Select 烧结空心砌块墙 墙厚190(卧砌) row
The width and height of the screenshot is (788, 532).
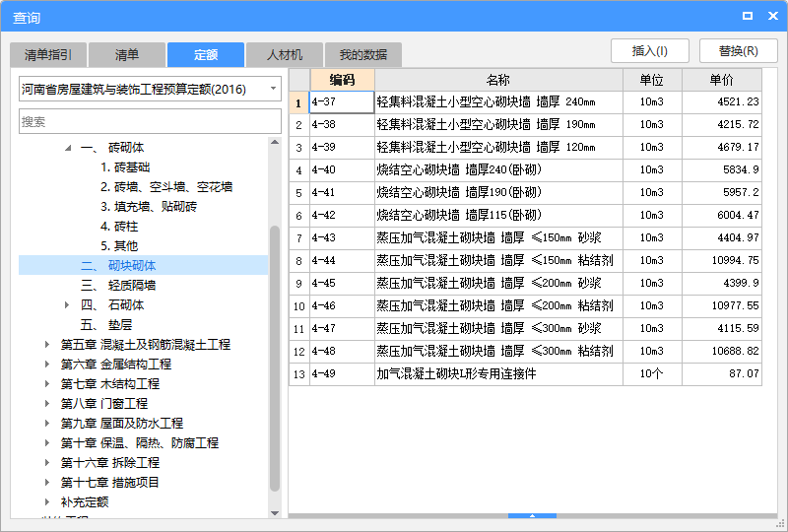[498, 192]
